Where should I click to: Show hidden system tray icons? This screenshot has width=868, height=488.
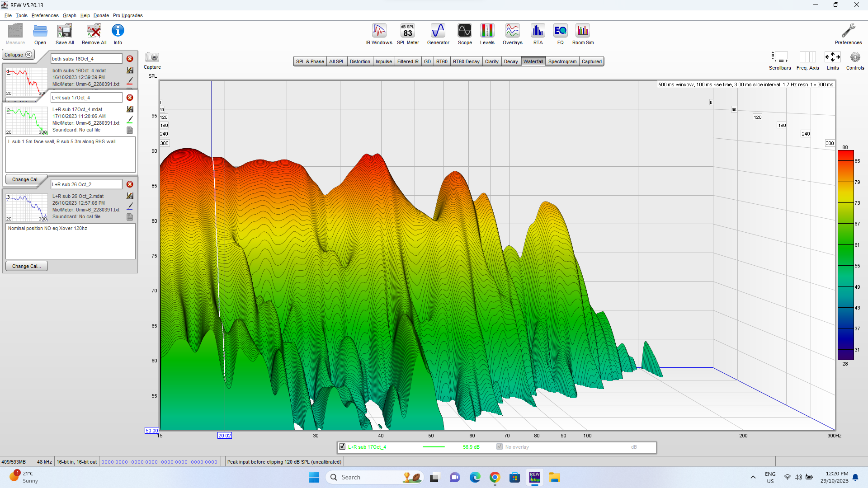click(753, 477)
